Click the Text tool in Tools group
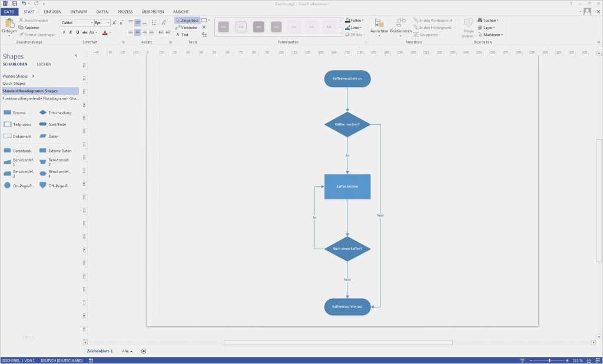Screen dimensions: 603x364 click(183, 35)
